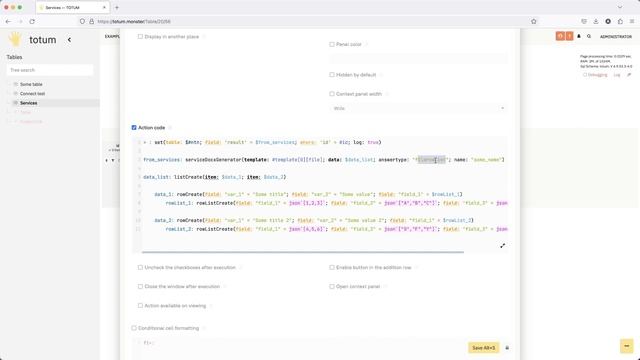Open the Wide panel width dropdown
Image resolution: width=640 pixels, height=360 pixels.
pos(418,108)
